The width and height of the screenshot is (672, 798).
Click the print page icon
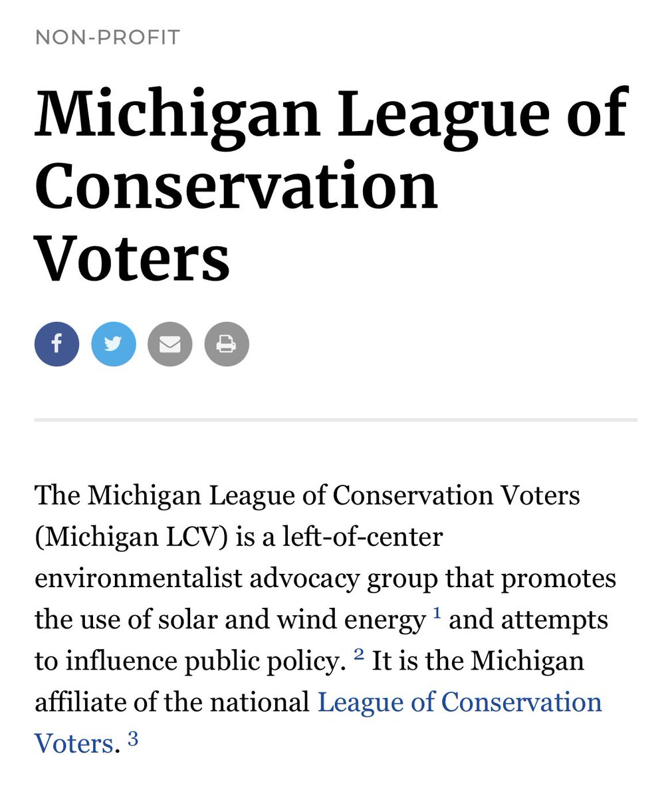point(226,344)
